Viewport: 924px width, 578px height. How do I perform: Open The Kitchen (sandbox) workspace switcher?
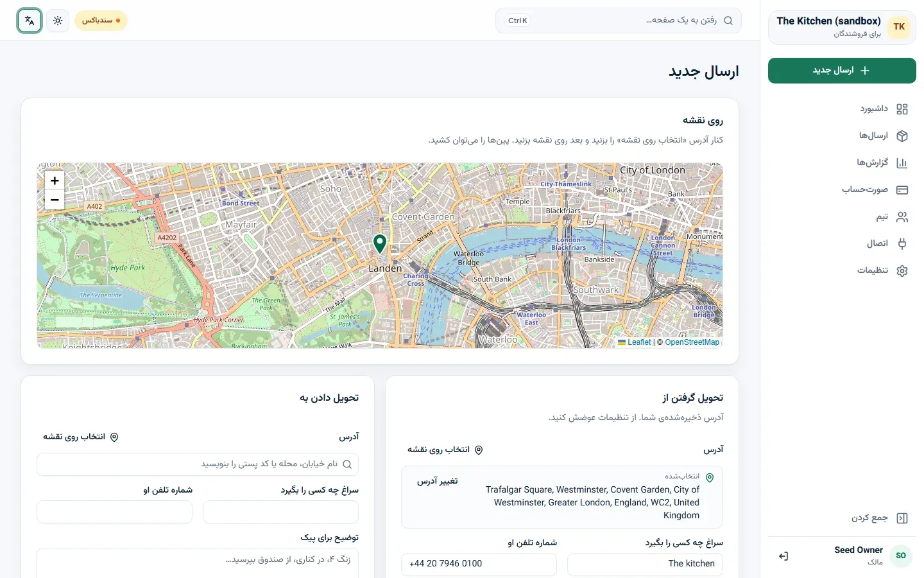coord(842,27)
